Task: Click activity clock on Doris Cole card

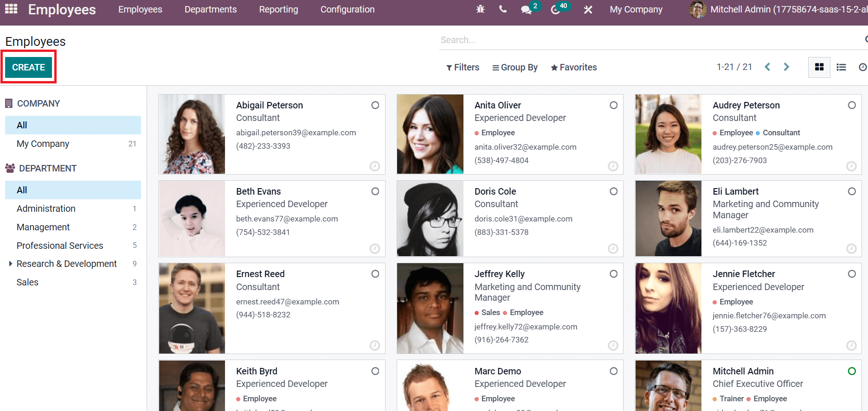Action: click(x=613, y=249)
